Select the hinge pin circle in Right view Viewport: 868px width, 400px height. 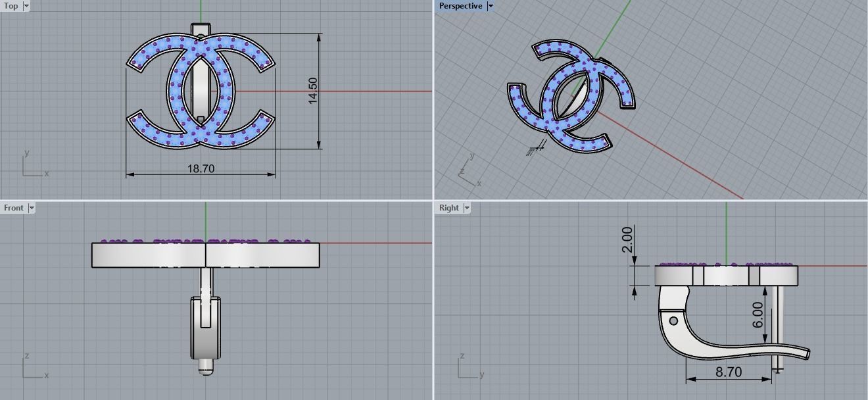tap(673, 321)
